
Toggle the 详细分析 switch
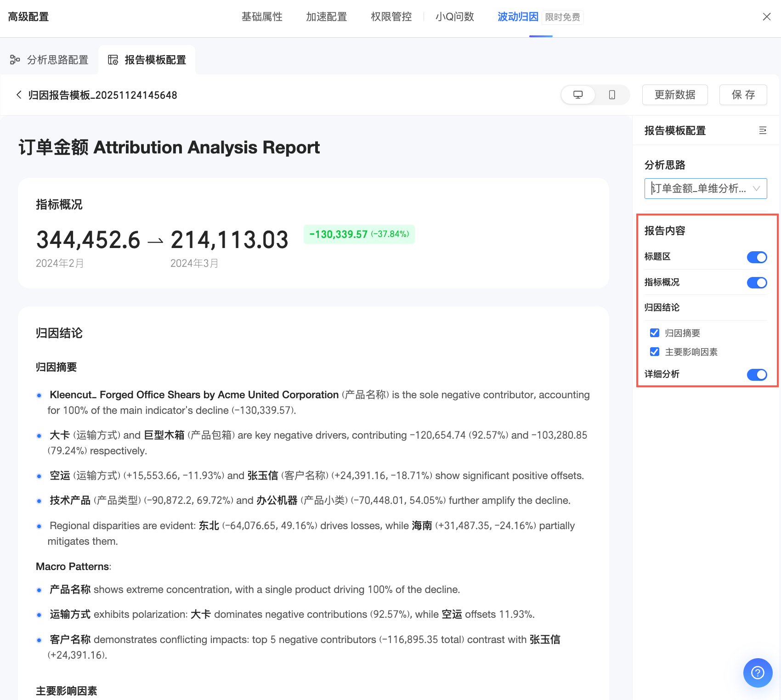pyautogui.click(x=757, y=375)
